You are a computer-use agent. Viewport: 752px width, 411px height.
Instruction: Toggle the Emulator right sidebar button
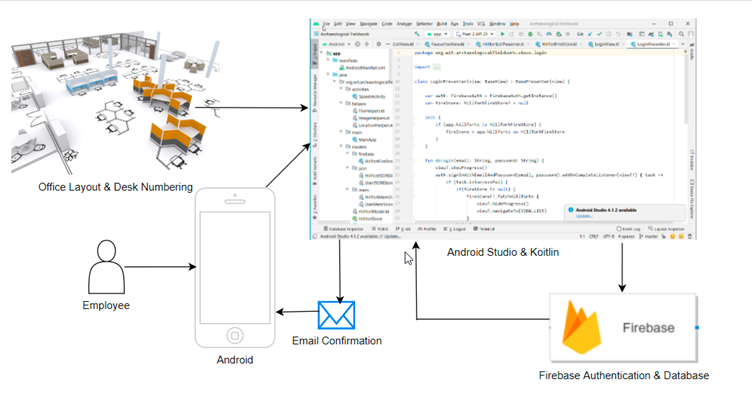coord(692,160)
